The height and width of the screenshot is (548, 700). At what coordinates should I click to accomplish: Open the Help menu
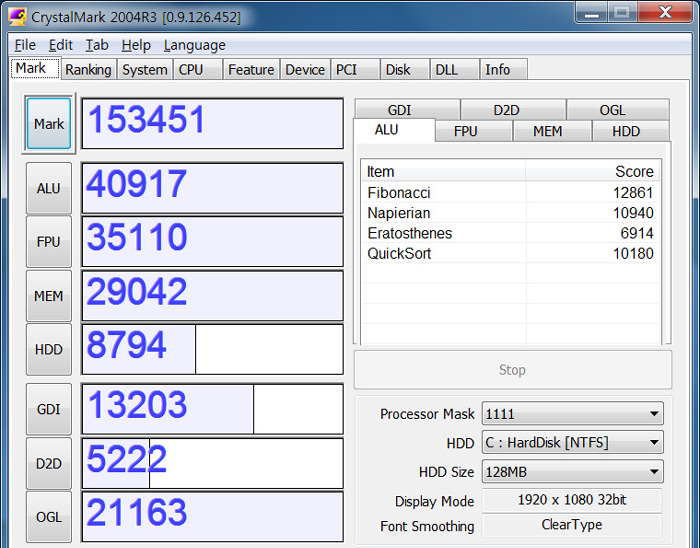pyautogui.click(x=136, y=45)
